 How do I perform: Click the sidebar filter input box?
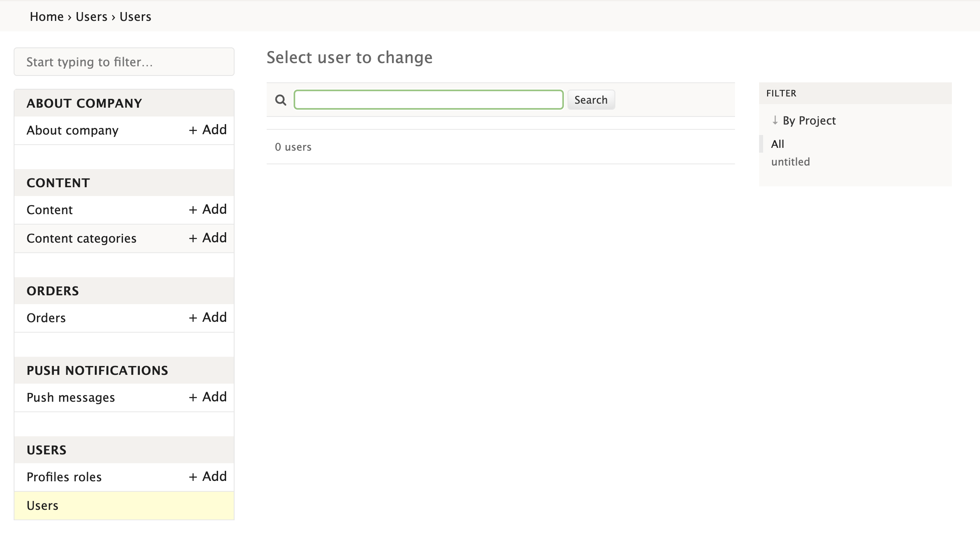(124, 62)
